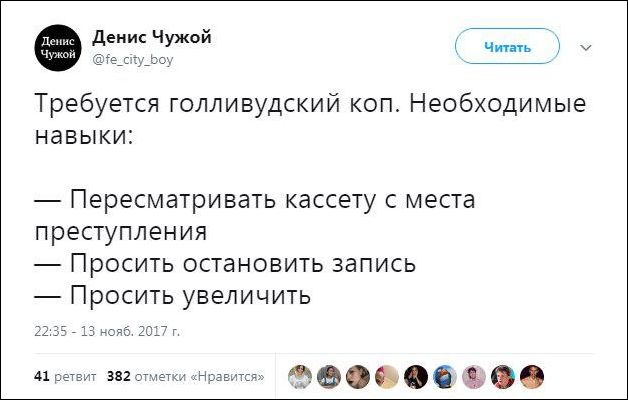Screen dimensions: 628x400
Task: Click the sixth liker avatar
Action: point(444,376)
